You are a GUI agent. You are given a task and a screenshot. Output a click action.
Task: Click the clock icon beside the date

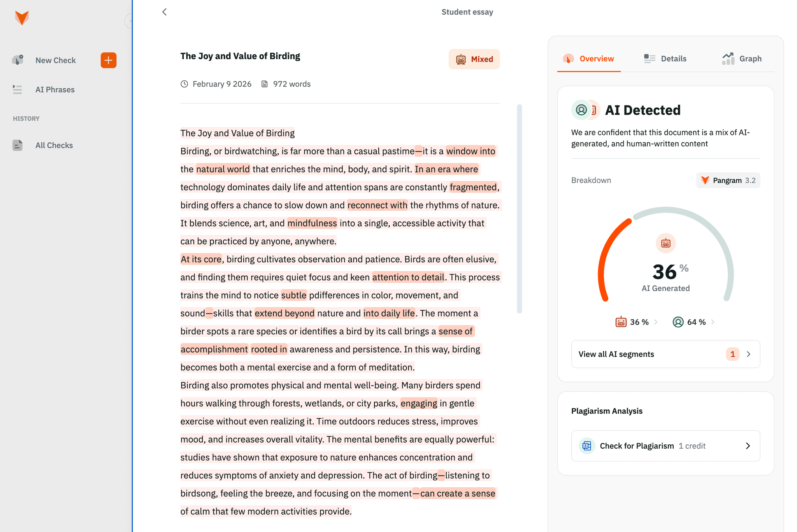pos(184,84)
